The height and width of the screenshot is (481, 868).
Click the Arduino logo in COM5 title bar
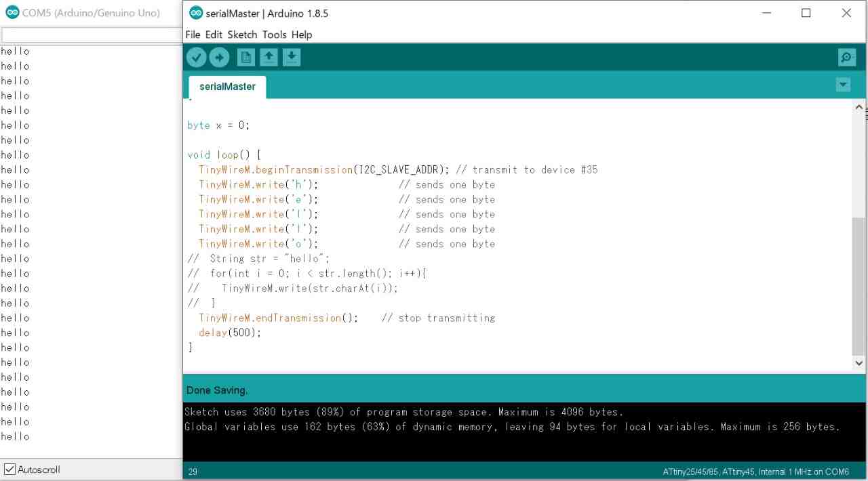(12, 13)
